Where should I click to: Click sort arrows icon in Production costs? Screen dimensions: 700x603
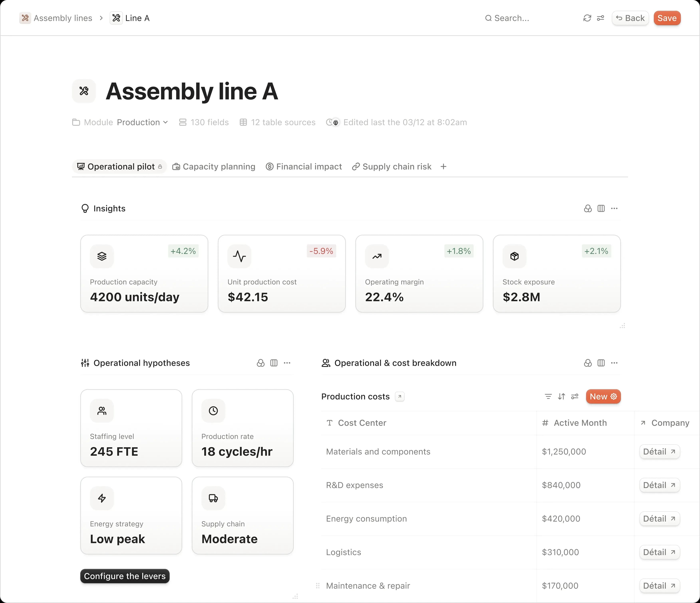point(562,396)
